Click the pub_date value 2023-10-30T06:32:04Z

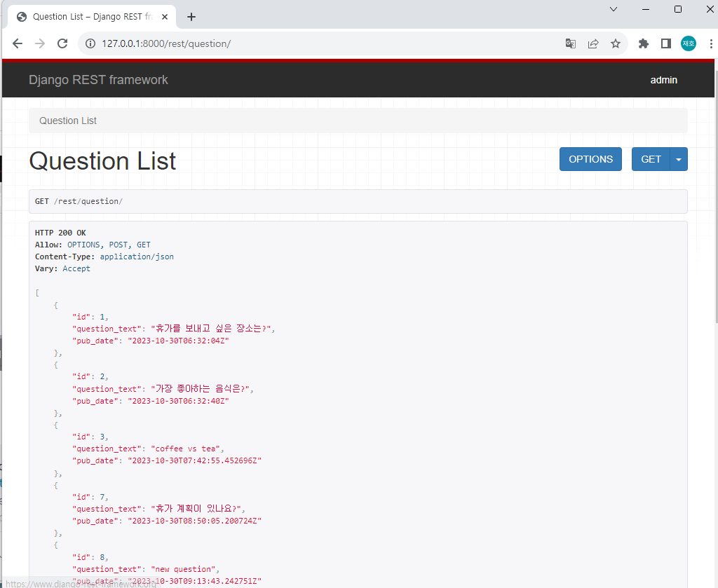[x=178, y=341]
